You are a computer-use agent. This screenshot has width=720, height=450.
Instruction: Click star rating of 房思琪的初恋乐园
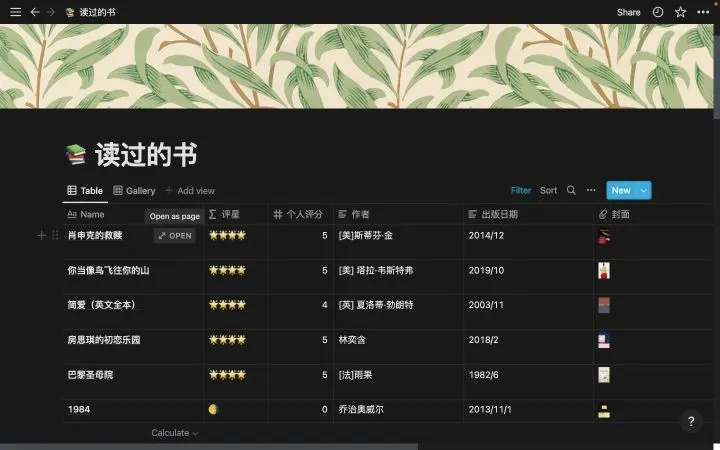(227, 340)
